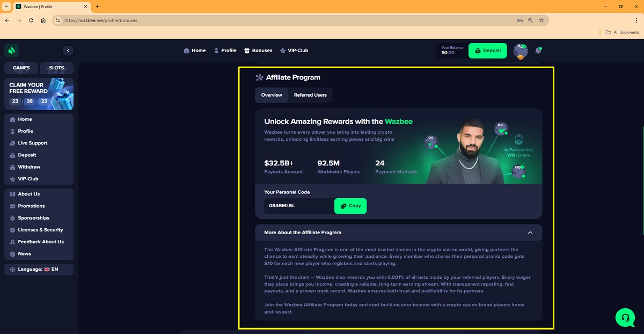Open notifications via the bell icon

point(538,50)
